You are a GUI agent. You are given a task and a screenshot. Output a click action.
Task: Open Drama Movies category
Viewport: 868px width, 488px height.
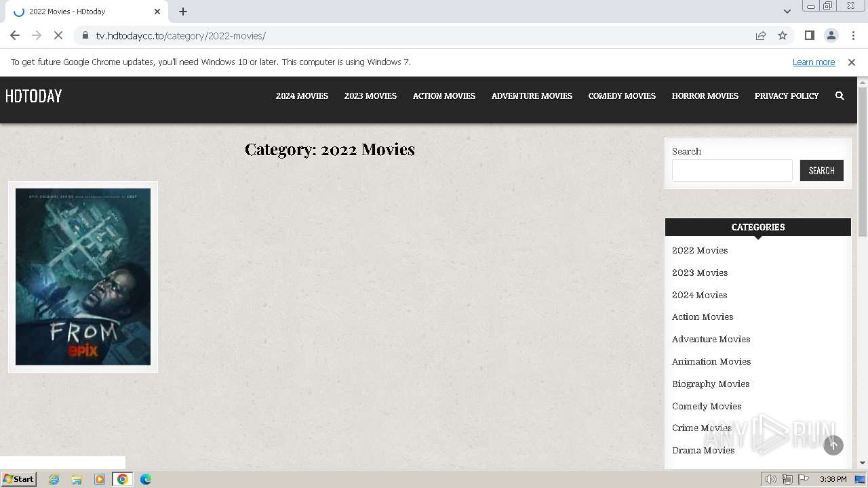[703, 450]
